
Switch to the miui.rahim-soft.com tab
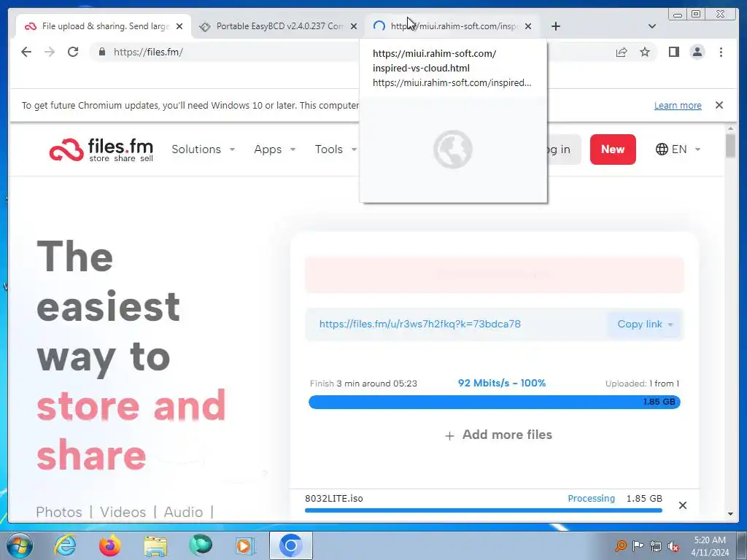click(x=452, y=26)
